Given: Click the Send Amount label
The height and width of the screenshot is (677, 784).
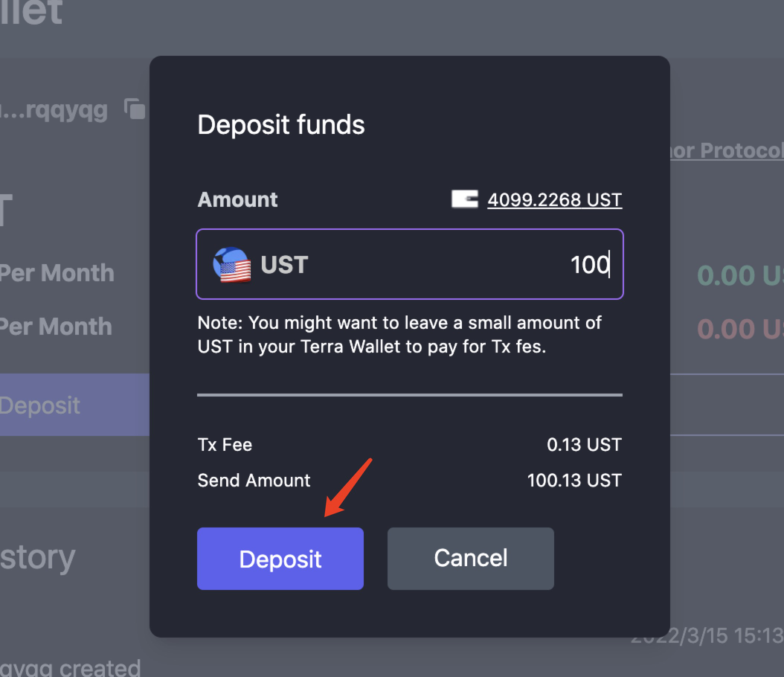Looking at the screenshot, I should click(x=254, y=480).
